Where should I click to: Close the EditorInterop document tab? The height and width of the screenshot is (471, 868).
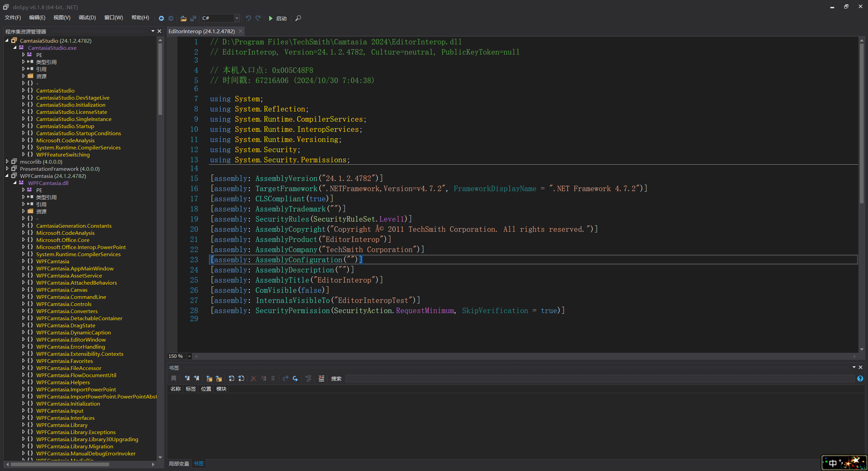[x=241, y=31]
